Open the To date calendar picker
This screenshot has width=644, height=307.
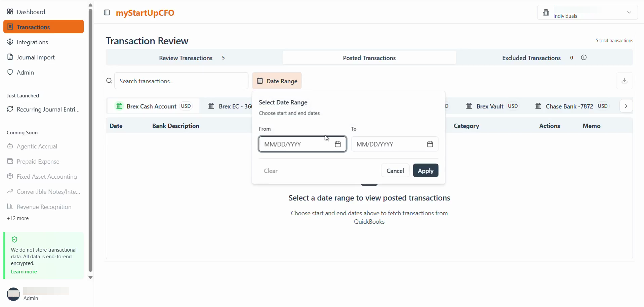coord(430,144)
